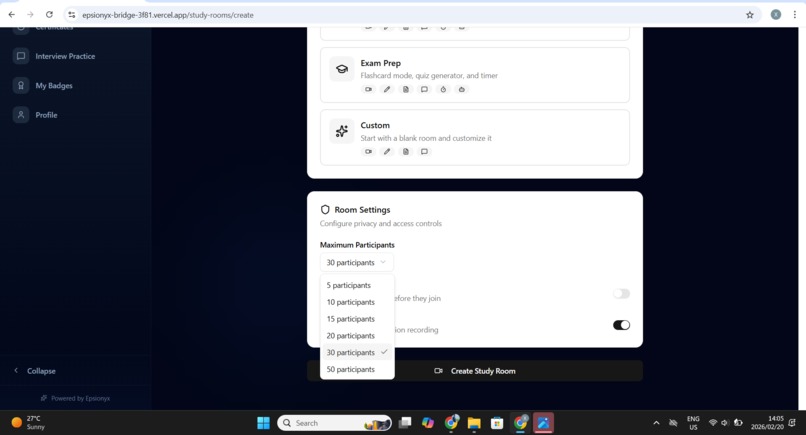Click the browser address bar URL

(x=168, y=15)
